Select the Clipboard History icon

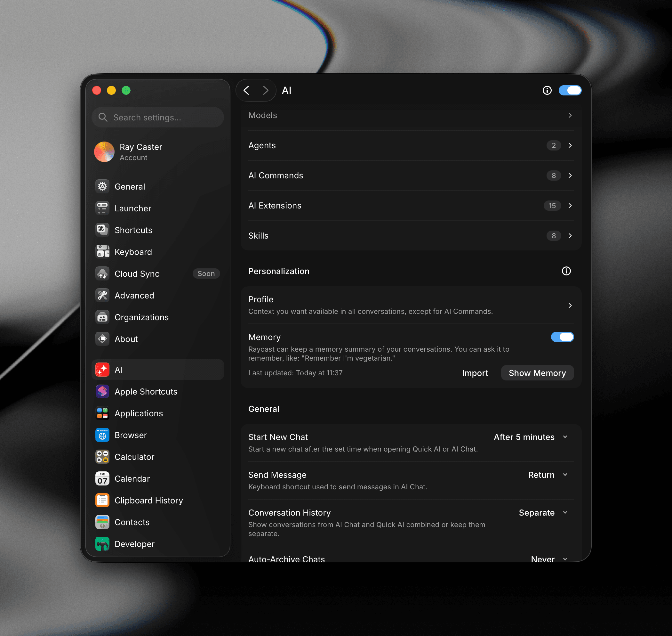102,500
